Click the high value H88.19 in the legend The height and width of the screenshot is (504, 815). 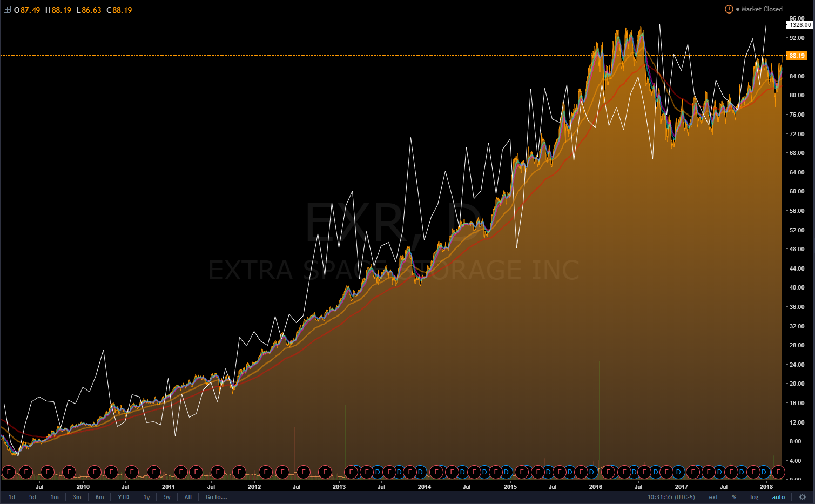click(58, 10)
